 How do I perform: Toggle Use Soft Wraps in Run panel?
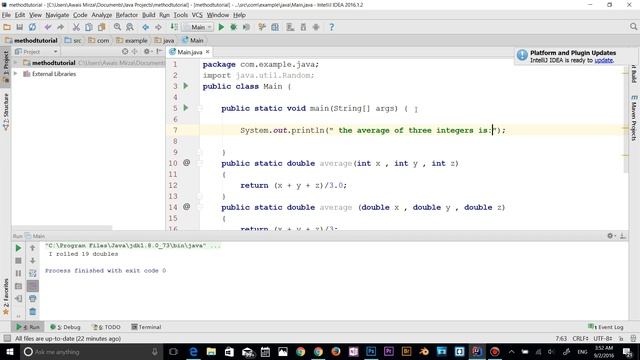[33, 273]
